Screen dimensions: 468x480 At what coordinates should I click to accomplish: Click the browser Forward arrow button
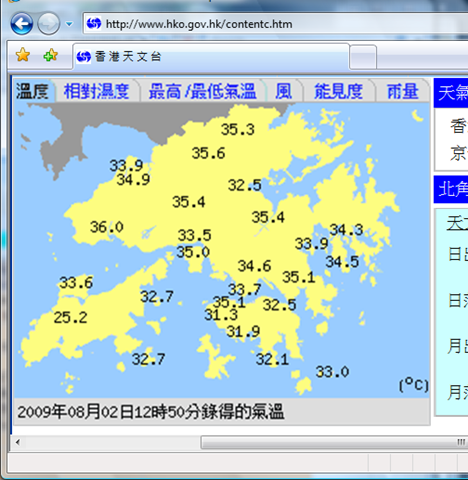49,24
